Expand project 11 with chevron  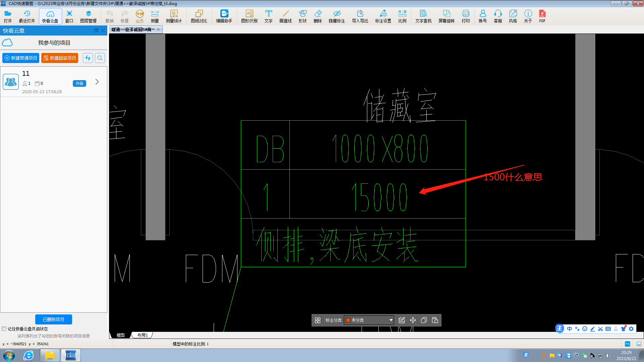97,82
